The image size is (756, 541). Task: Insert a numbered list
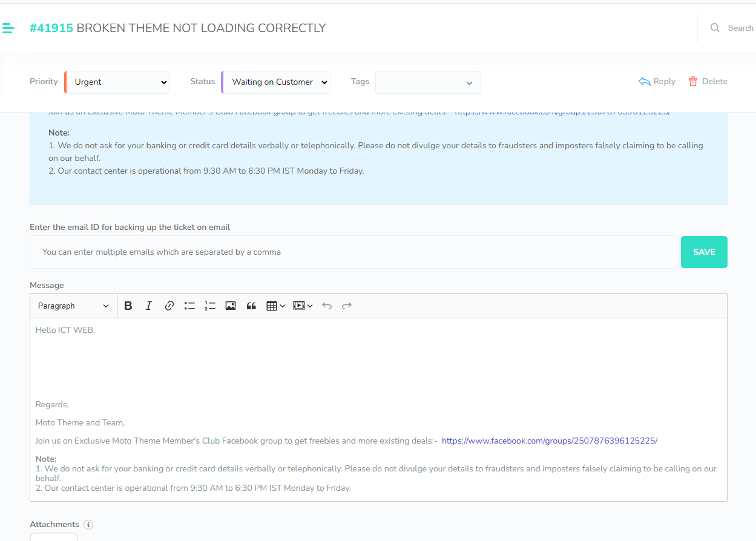click(x=210, y=306)
